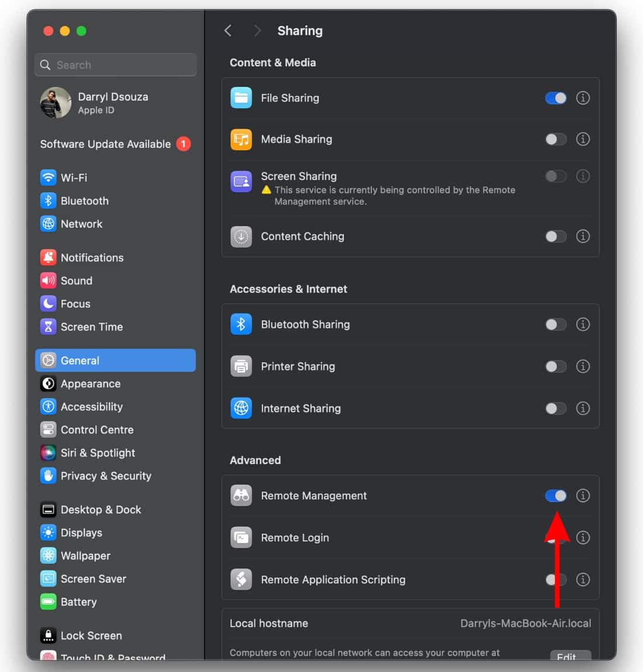Click the Bluetooth Sharing icon

point(241,324)
